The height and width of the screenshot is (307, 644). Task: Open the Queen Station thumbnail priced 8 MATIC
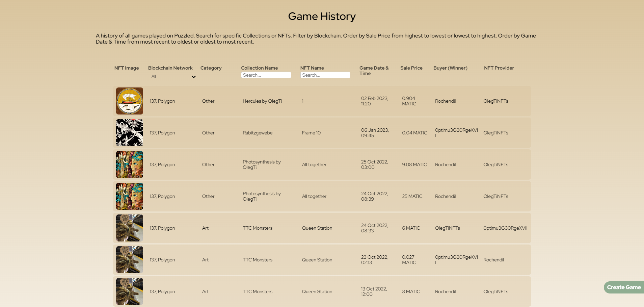coord(130,291)
